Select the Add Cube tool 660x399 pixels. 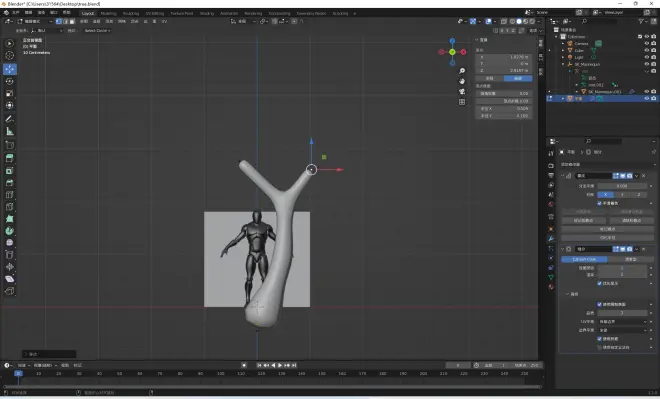[x=9, y=146]
